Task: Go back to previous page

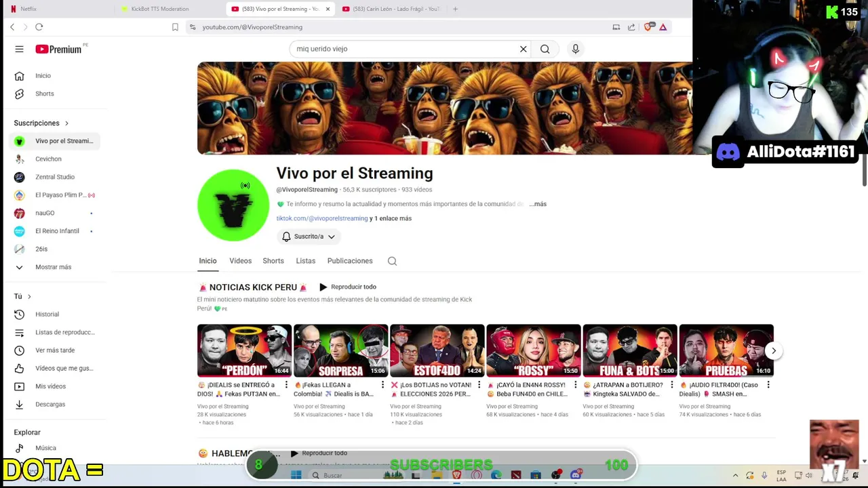Action: (12, 27)
